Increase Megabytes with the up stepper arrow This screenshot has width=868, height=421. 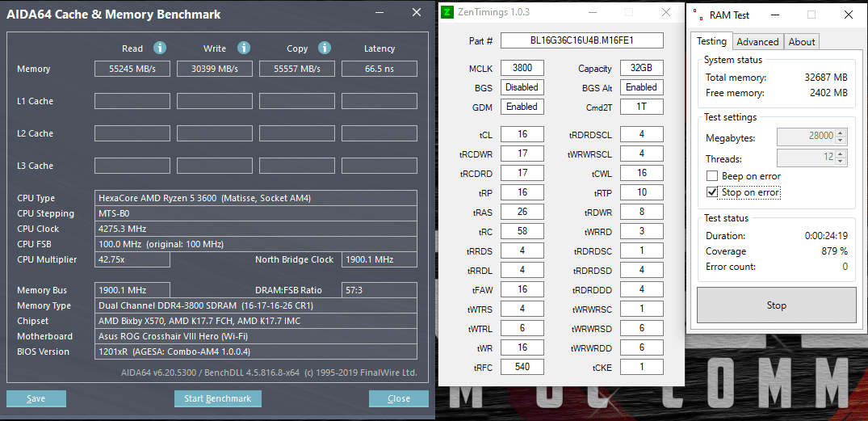pos(841,133)
